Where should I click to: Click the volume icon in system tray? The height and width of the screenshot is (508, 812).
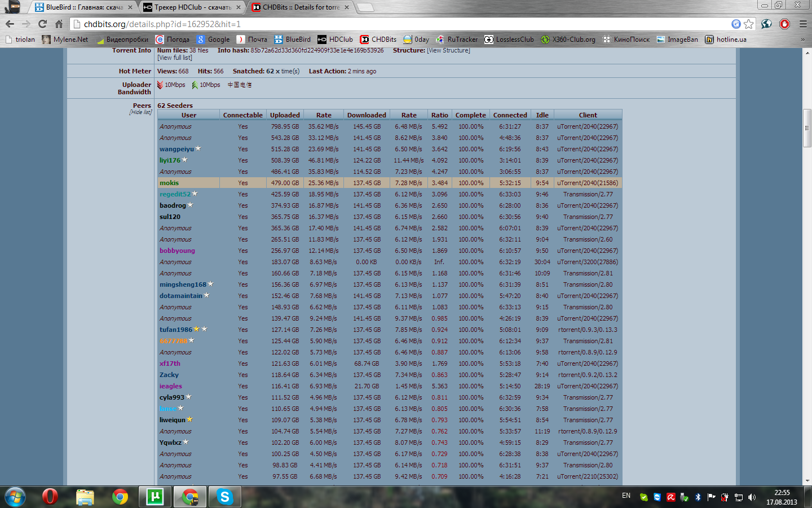coord(752,497)
